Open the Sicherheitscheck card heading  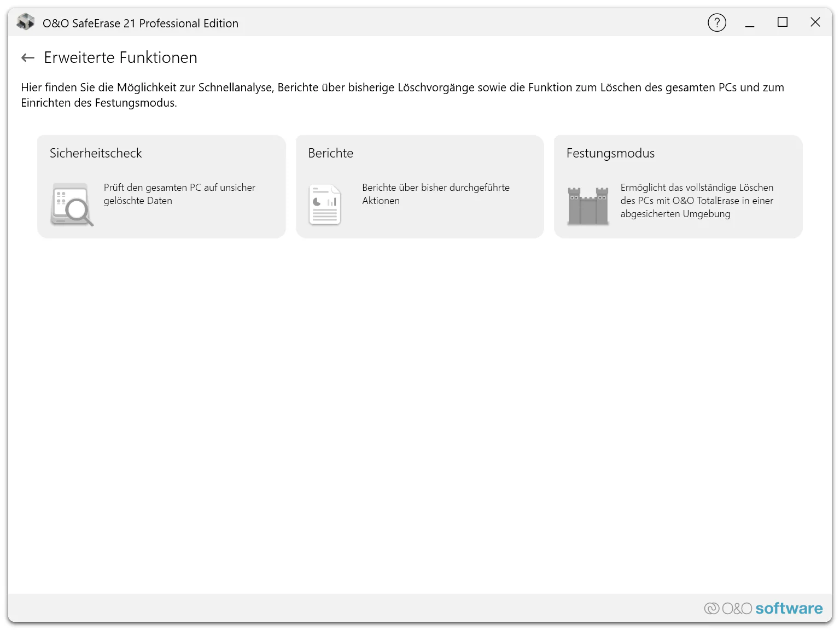(96, 153)
